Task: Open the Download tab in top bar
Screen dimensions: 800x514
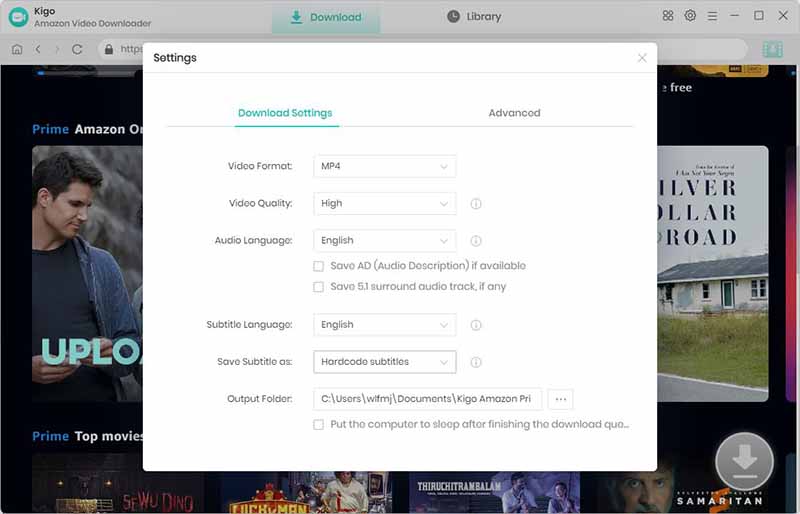Action: (326, 17)
